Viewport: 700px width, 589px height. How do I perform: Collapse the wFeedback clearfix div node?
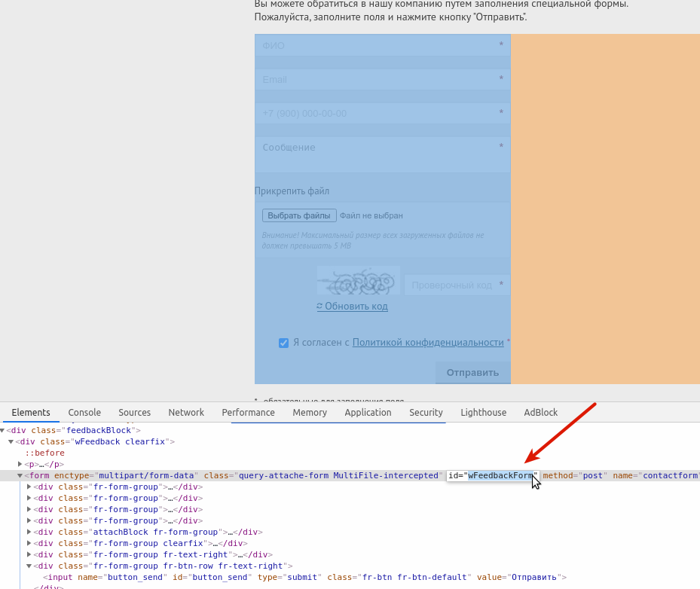click(x=11, y=441)
